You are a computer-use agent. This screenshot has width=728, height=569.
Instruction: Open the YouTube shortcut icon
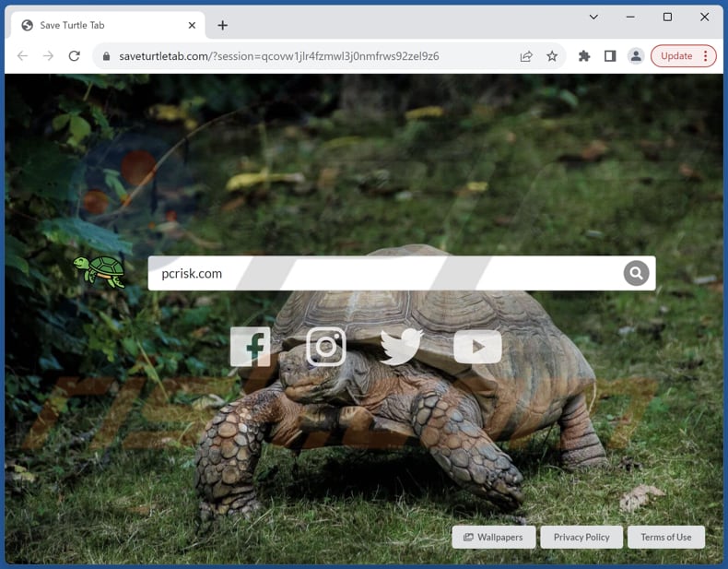click(477, 347)
